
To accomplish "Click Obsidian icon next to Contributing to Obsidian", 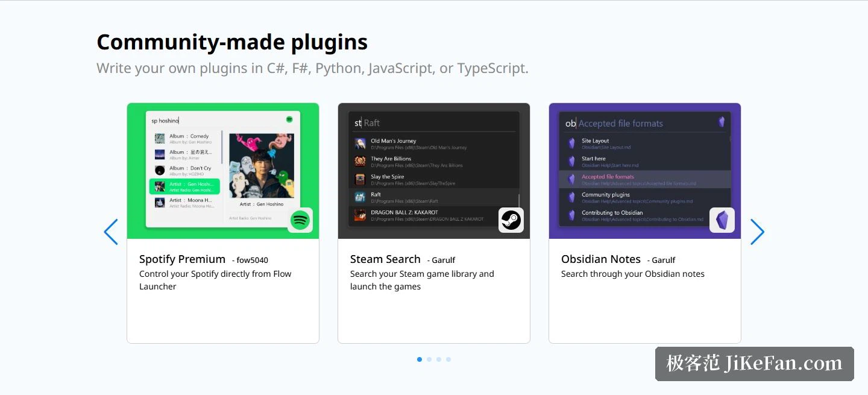I will pos(571,215).
